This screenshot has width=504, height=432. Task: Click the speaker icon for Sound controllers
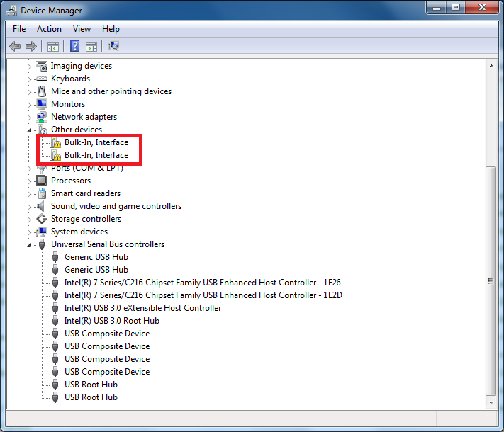coord(40,206)
